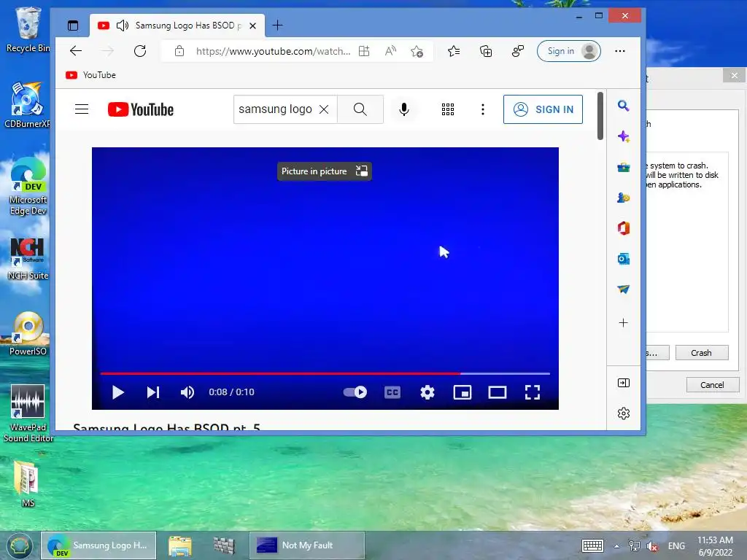Open the Favorites list
The image size is (747, 560).
(454, 51)
